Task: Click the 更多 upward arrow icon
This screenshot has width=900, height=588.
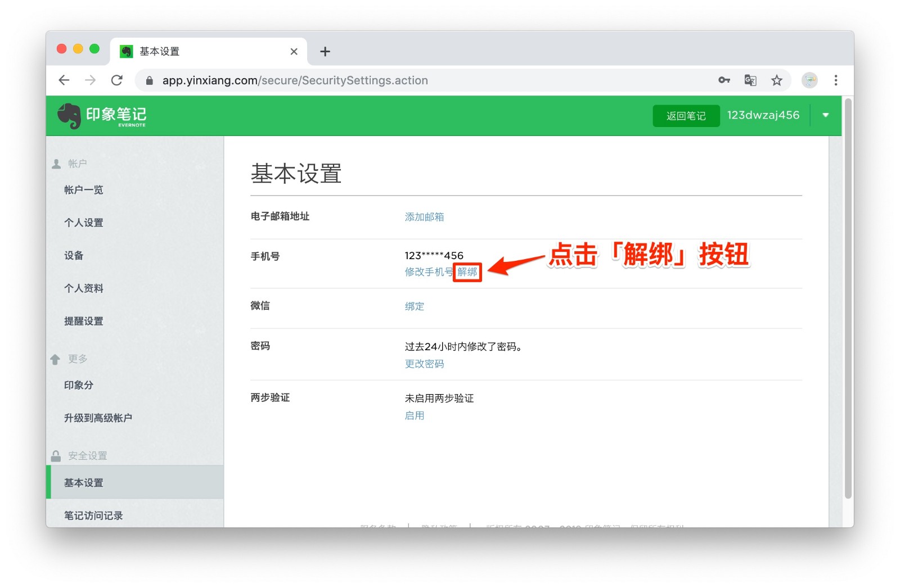Action: (x=55, y=359)
